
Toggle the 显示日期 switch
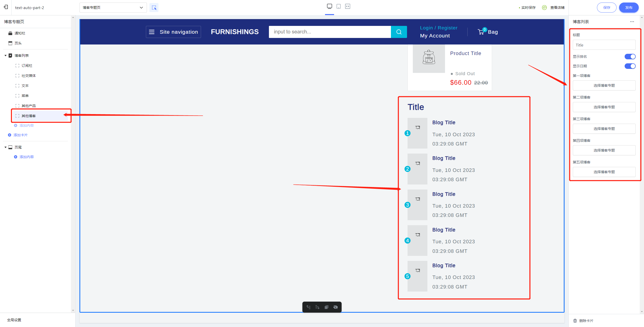(630, 66)
